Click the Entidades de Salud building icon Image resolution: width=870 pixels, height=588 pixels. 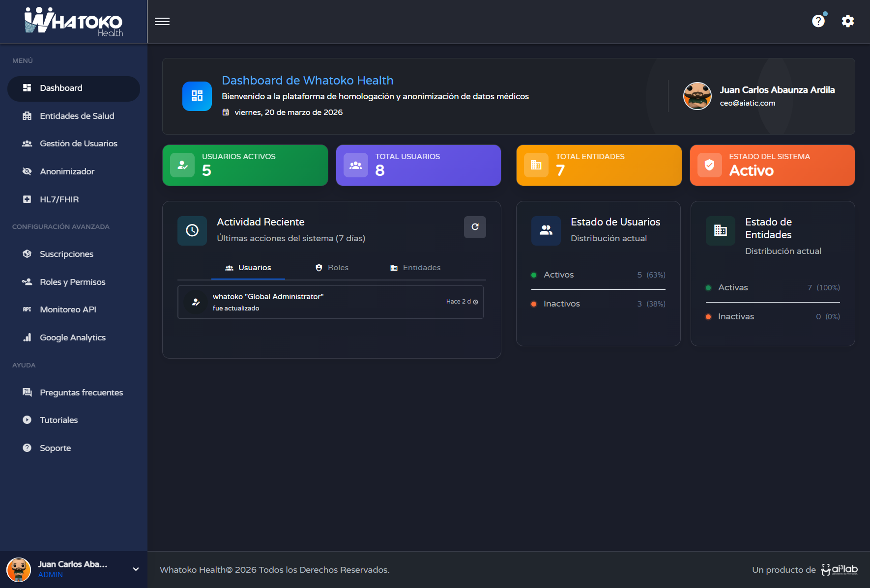pyautogui.click(x=27, y=116)
